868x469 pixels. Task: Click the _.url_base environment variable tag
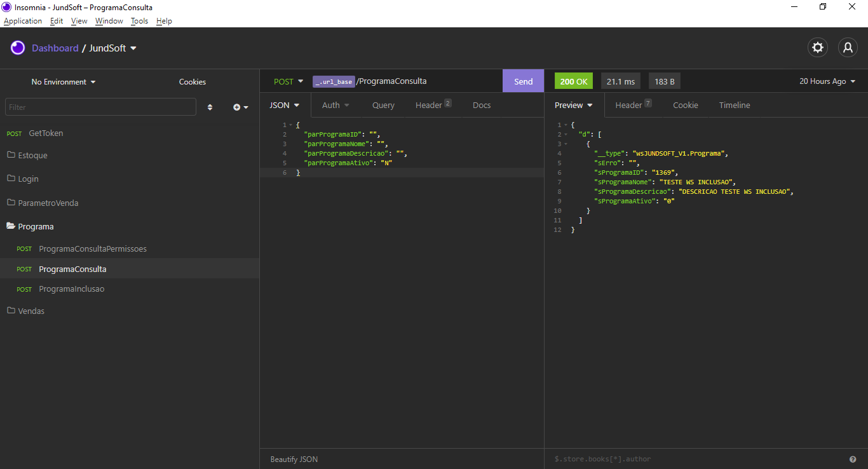click(334, 82)
